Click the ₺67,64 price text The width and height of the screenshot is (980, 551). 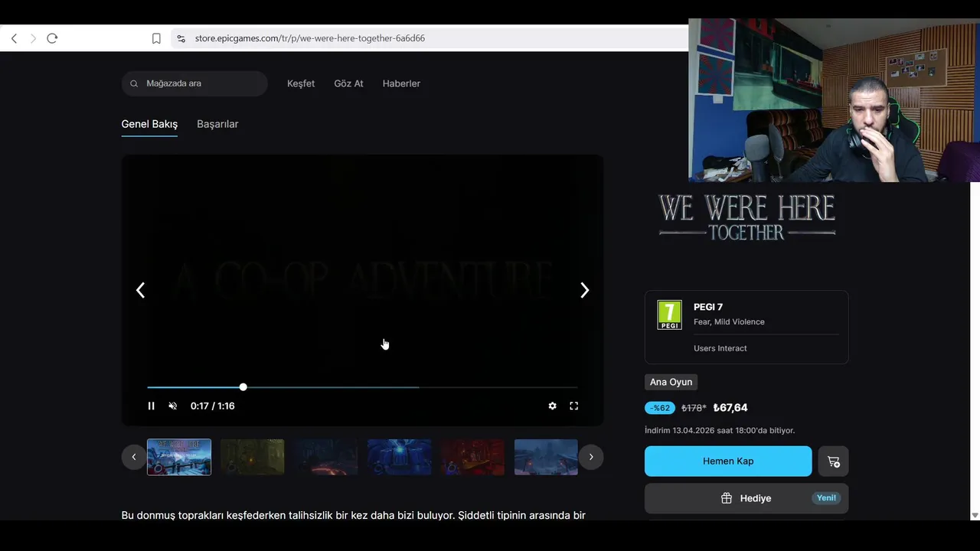(730, 408)
